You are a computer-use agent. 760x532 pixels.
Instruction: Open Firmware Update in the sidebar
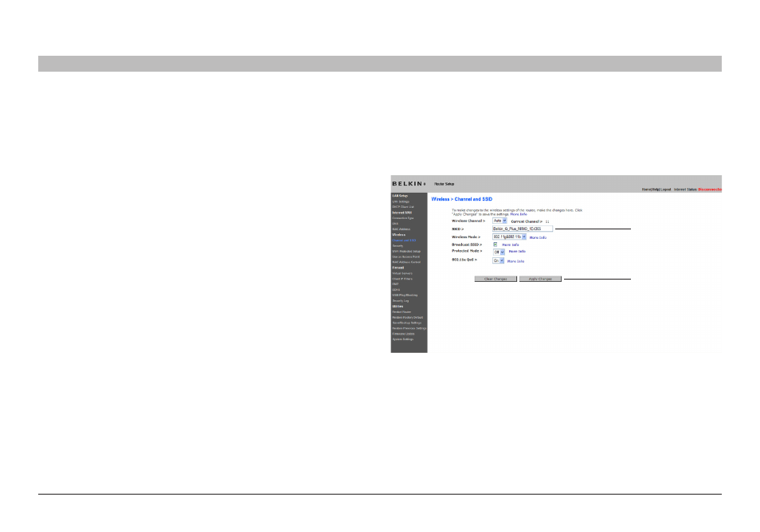pyautogui.click(x=403, y=334)
